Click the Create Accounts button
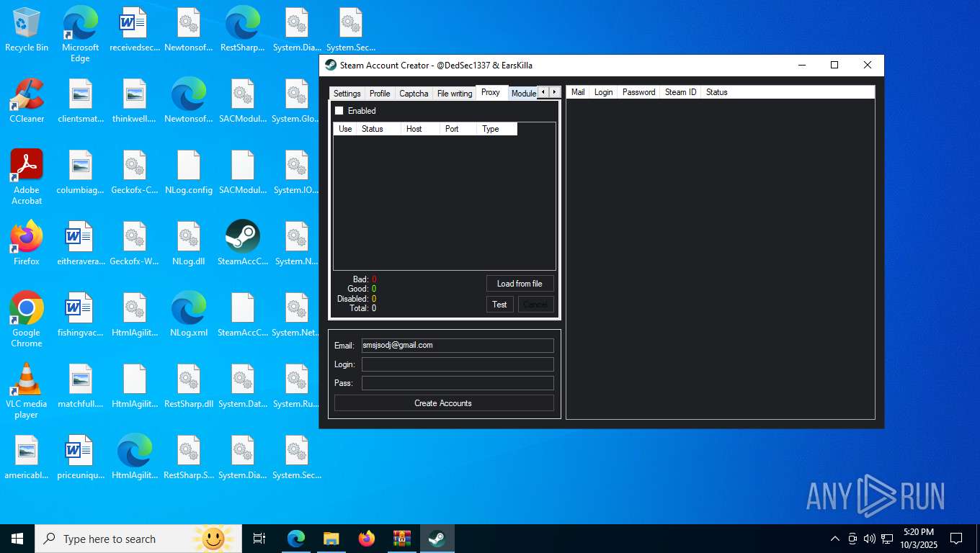Screen dimensions: 980x553 coord(443,403)
